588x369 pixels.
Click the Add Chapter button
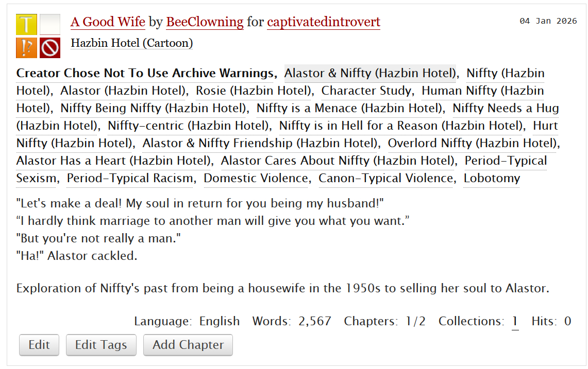(188, 345)
